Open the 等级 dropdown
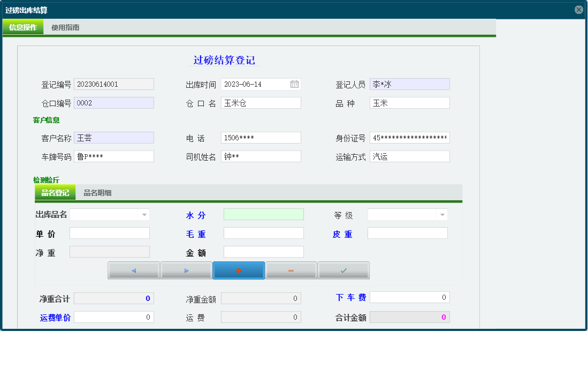Screen dimensions: 588x384 point(441,214)
